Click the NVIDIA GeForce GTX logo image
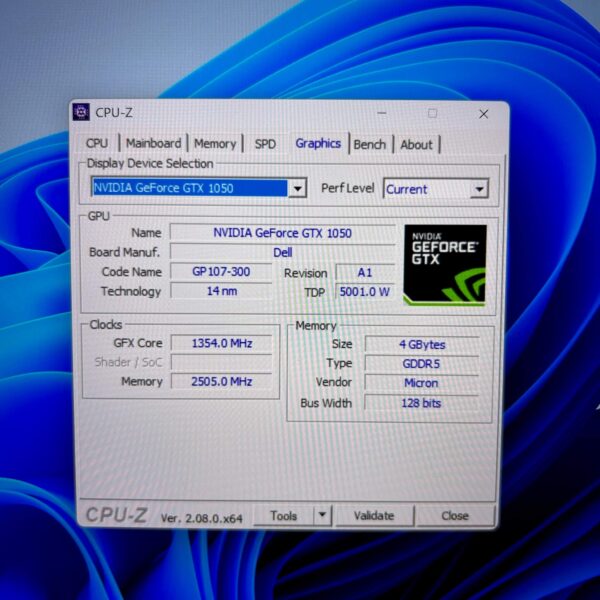 445,265
